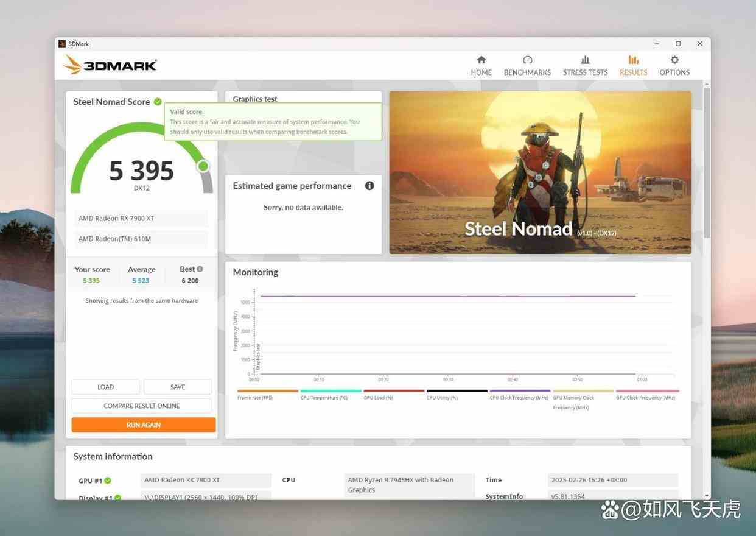Toggle the GPU Load (%) series
The width and height of the screenshot is (756, 536).
pyautogui.click(x=393, y=391)
